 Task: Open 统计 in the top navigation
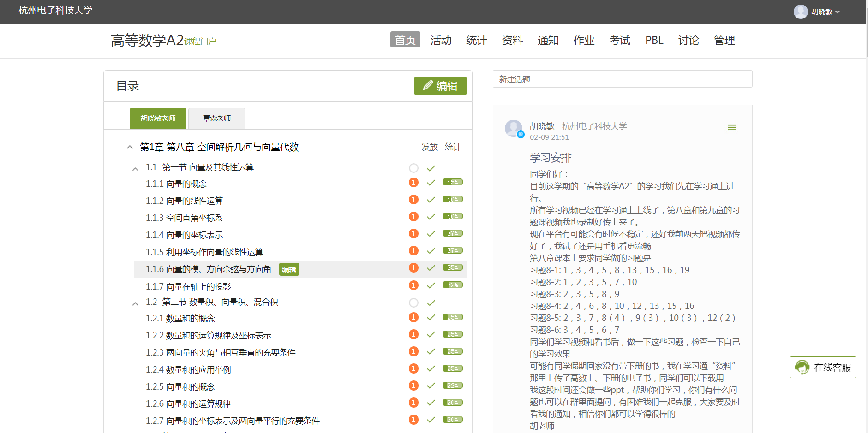point(477,40)
